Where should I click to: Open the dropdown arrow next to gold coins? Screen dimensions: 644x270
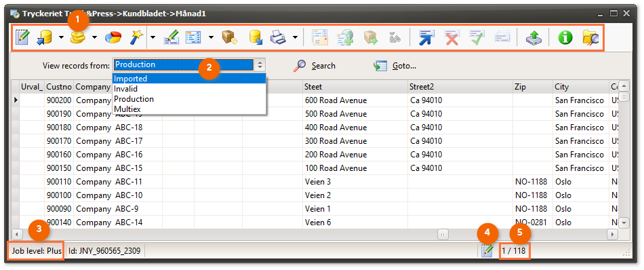point(94,38)
